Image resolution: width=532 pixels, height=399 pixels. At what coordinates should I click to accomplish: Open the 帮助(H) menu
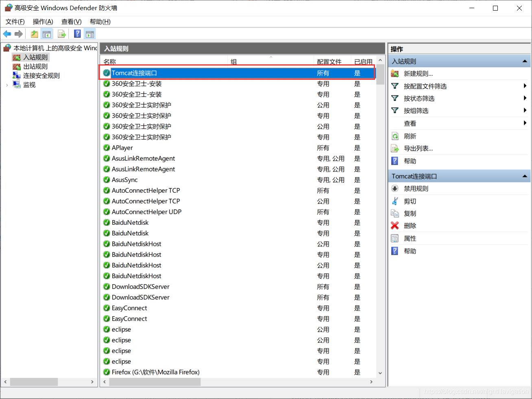(100, 22)
